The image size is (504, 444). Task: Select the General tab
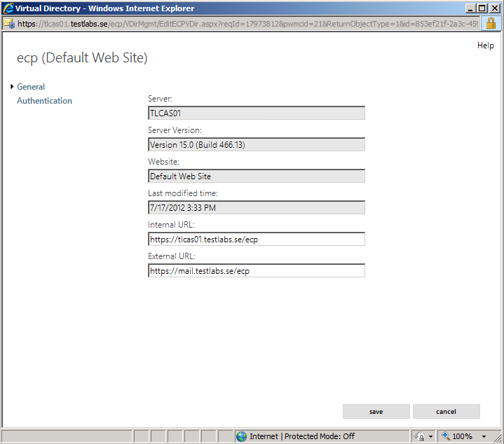(x=31, y=87)
